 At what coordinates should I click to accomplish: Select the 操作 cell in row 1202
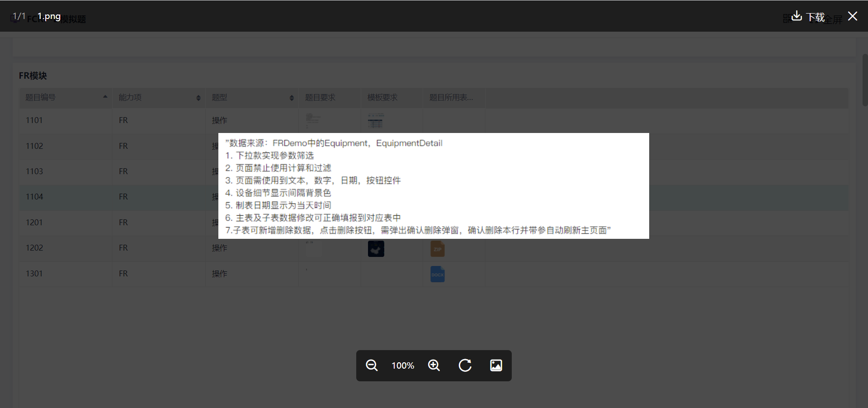pos(252,248)
